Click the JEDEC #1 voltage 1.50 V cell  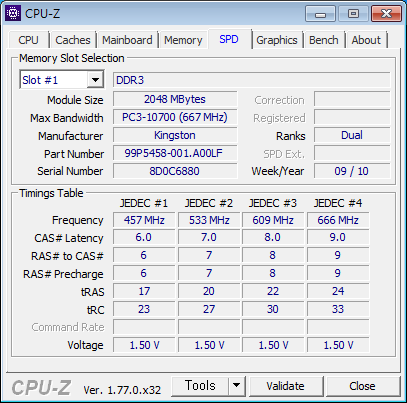144,345
